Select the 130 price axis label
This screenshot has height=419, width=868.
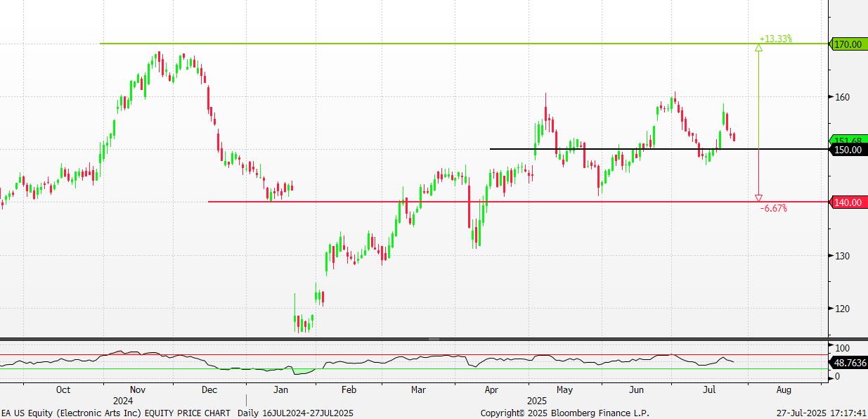coord(842,256)
